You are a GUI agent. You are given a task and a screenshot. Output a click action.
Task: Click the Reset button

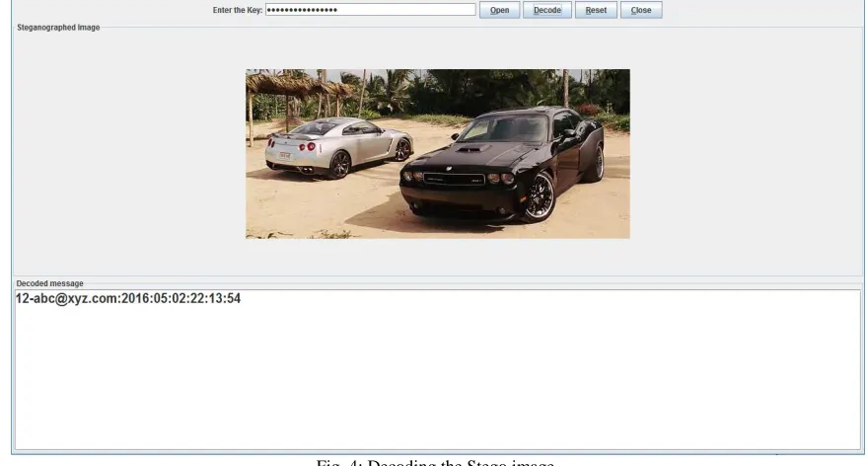[596, 10]
